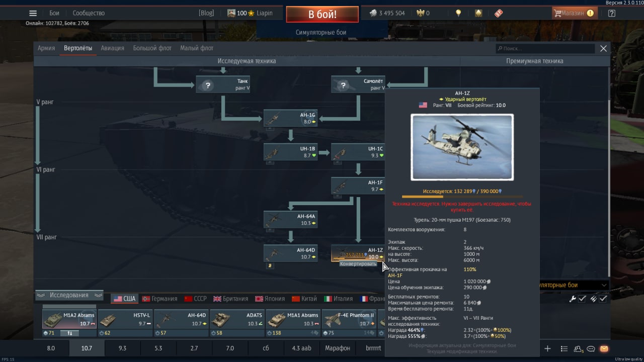Viewport: 644px width, 362px height.
Task: Open the presets list icon
Action: [x=564, y=348]
